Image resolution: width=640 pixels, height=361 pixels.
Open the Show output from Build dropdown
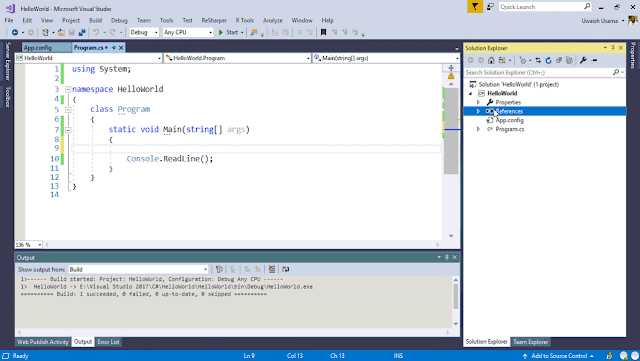138,269
